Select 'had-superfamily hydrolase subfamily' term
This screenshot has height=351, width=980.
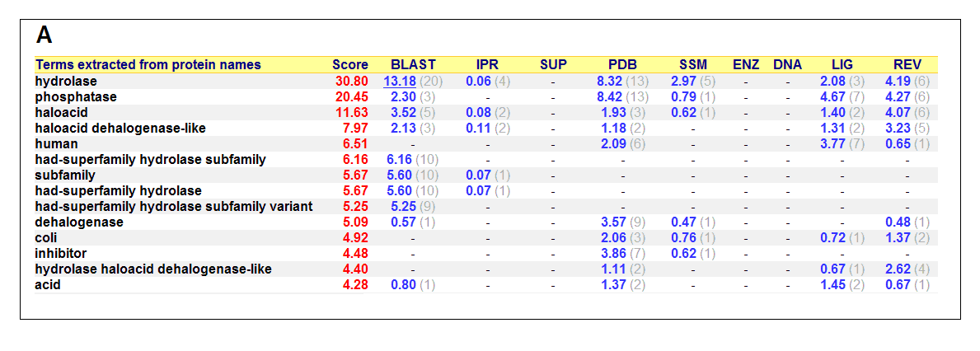coord(151,159)
